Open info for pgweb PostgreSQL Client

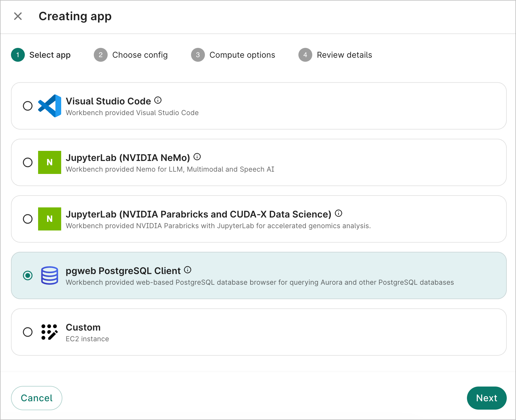click(188, 270)
